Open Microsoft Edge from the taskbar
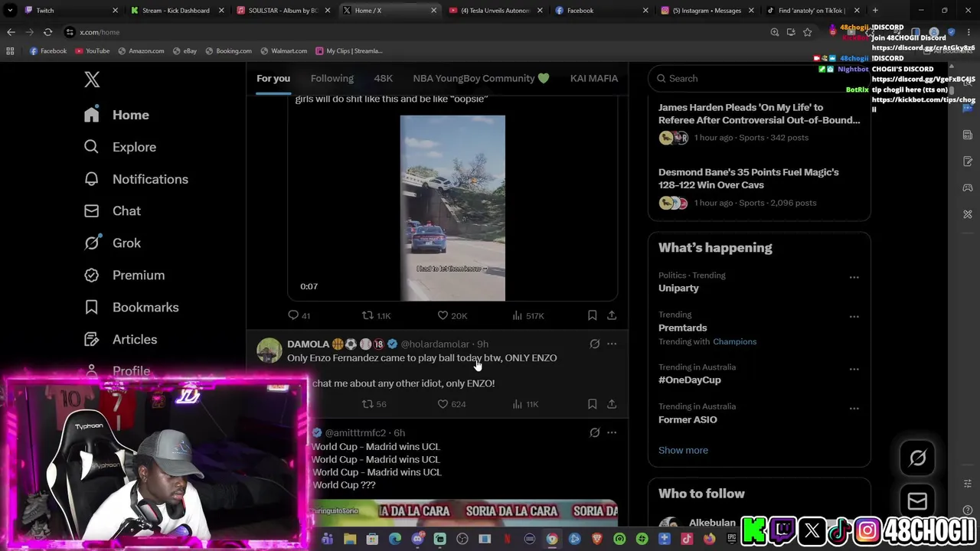The image size is (980, 551). coord(395,540)
